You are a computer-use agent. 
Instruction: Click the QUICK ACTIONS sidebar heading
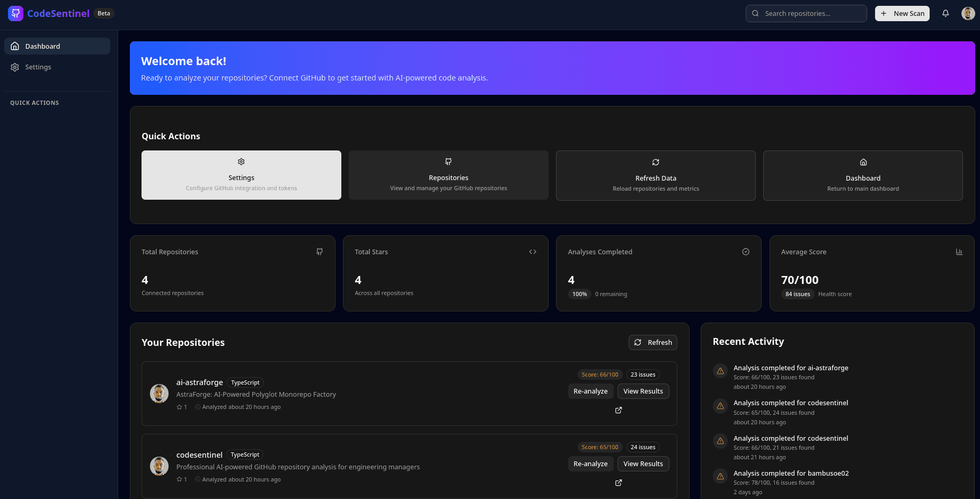point(34,103)
